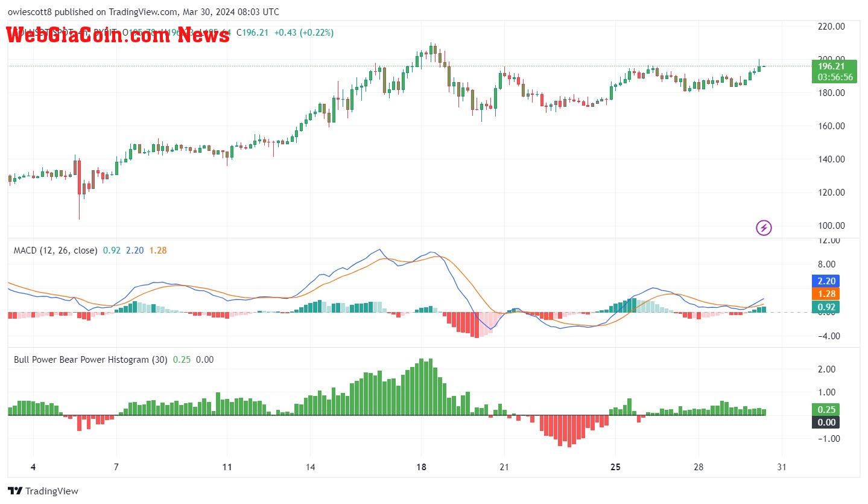Click the 03:56:56 countdown timer
Screen dimensions: 868x504
(x=835, y=77)
